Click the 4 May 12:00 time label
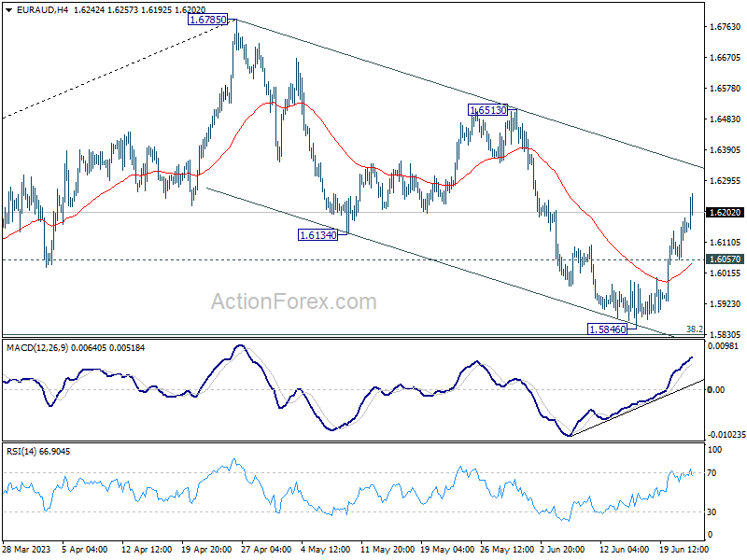Screen dimensions: 747x560 [325, 549]
